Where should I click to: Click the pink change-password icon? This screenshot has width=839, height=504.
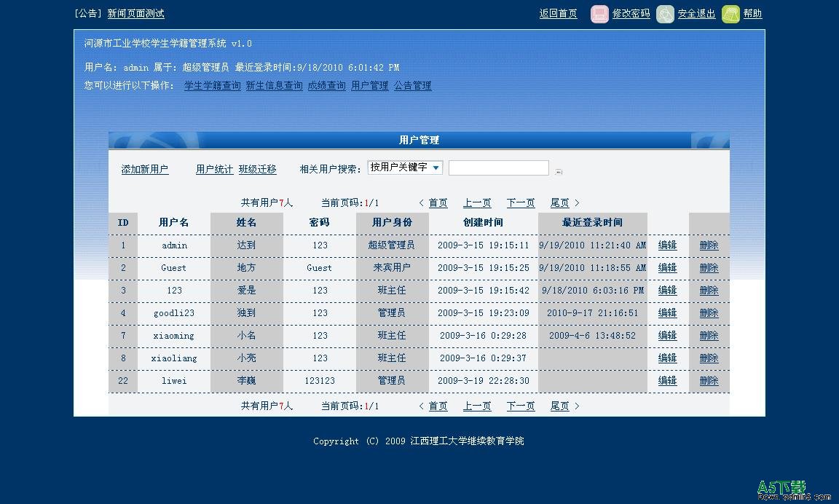pyautogui.click(x=599, y=14)
